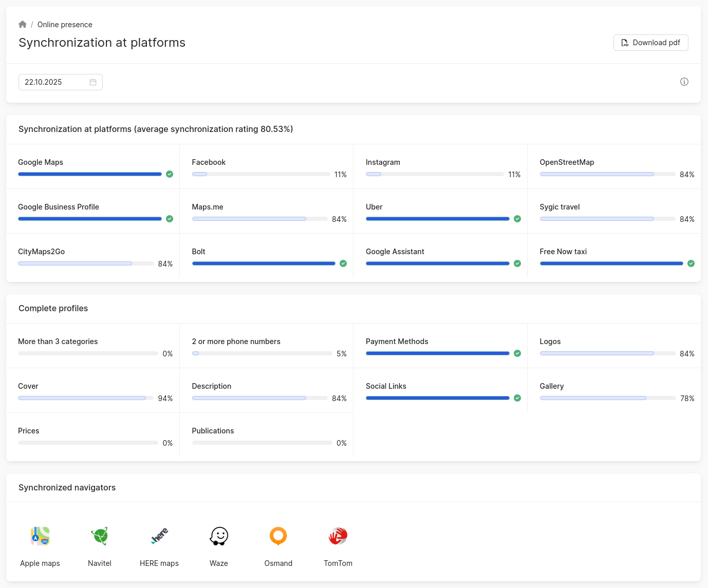Click the Navitel navigator icon
Screen dimensions: 708x588
100,536
